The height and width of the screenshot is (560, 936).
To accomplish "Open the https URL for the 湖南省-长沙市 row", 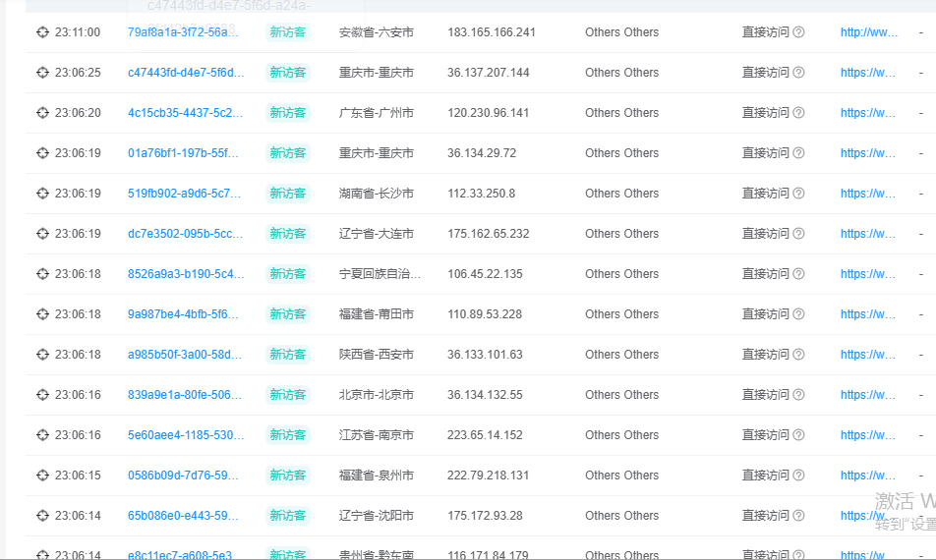I will tap(867, 194).
